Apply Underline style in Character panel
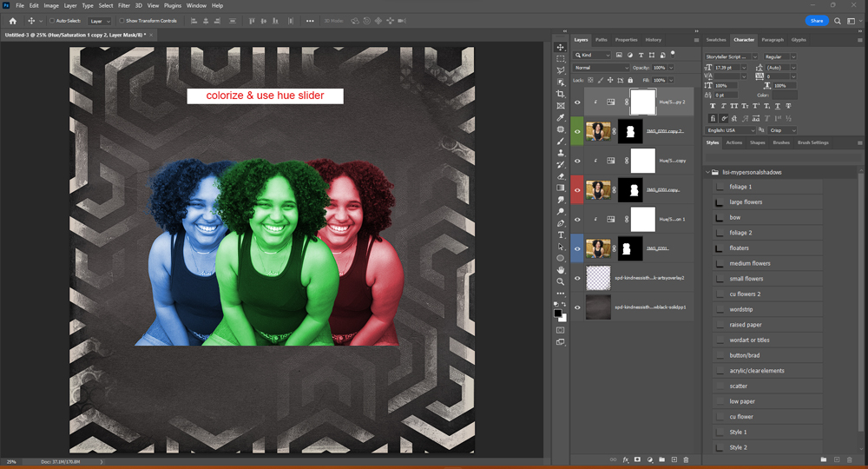 pyautogui.click(x=777, y=106)
